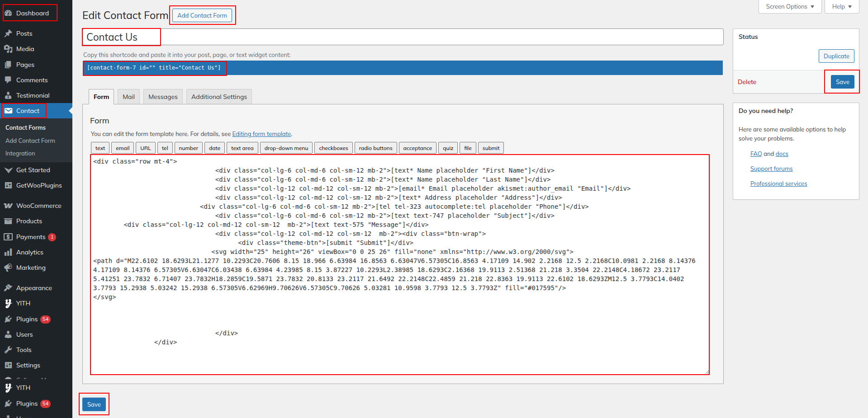868x418 pixels.
Task: Insert a checkboxes form tag
Action: point(333,148)
